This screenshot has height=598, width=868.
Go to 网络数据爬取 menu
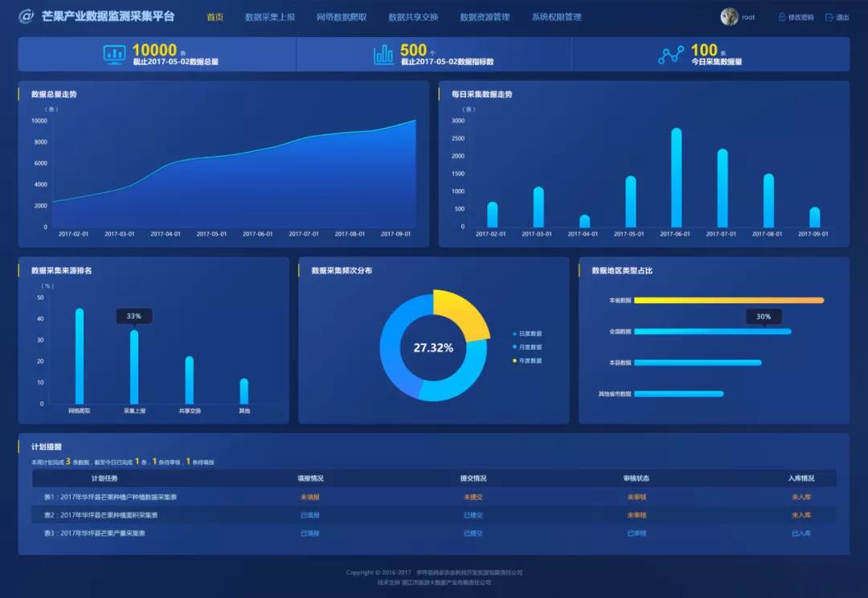pos(342,17)
